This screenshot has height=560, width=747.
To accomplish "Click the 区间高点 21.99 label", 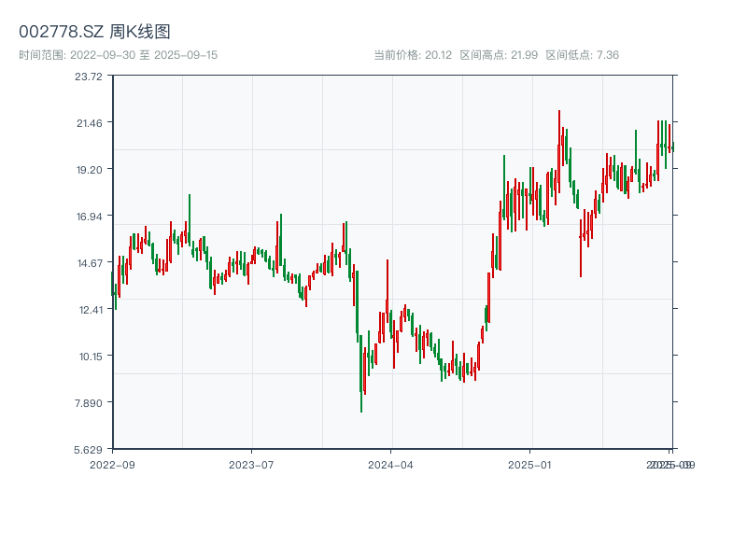I will 499,55.
